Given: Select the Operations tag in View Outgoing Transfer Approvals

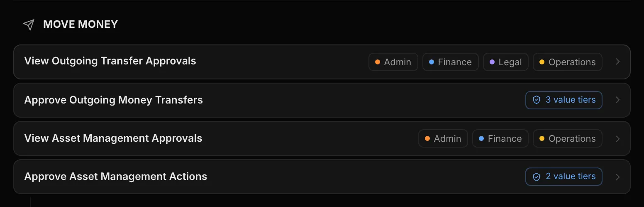Looking at the screenshot, I should 568,62.
